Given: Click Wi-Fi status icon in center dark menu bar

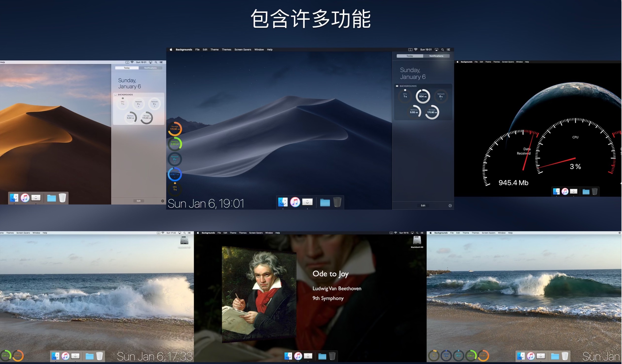Looking at the screenshot, I should click(x=416, y=50).
